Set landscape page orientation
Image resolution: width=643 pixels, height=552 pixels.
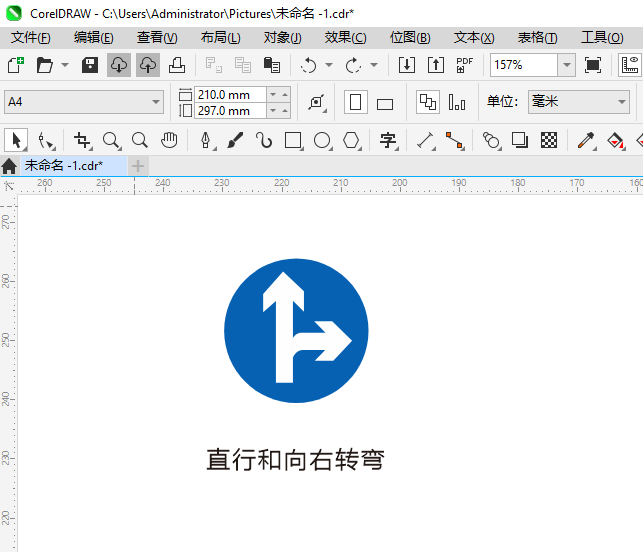tap(385, 104)
